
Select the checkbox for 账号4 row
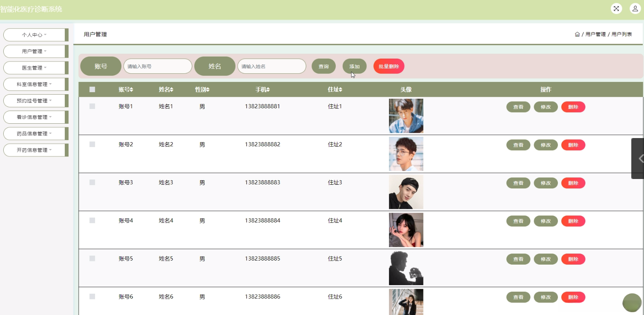(92, 220)
